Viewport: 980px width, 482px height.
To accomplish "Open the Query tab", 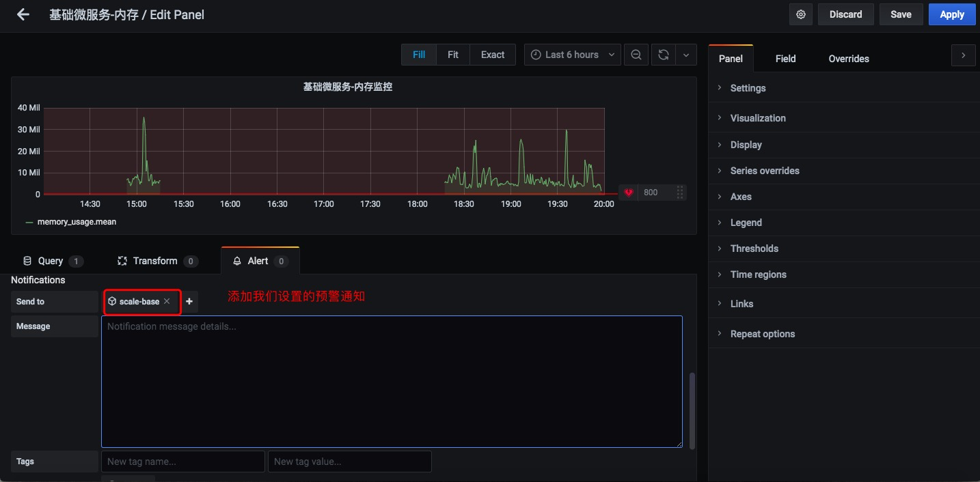I will [53, 261].
